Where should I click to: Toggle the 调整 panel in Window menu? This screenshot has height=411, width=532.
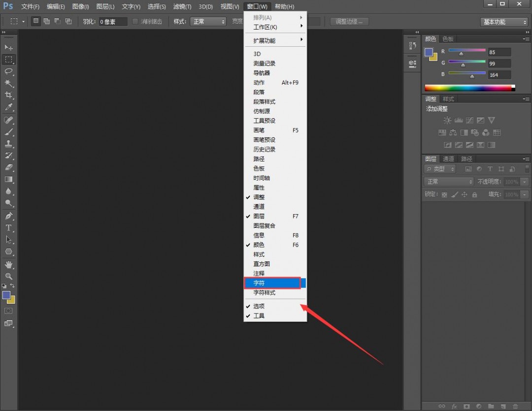point(259,197)
